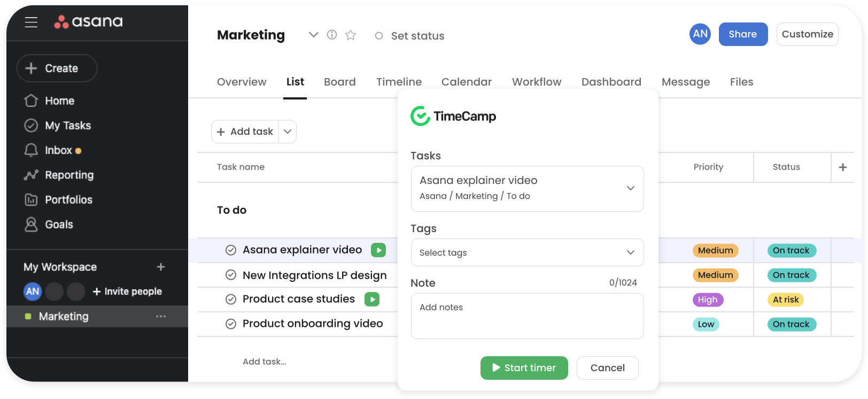The height and width of the screenshot is (399, 868).
Task: Click the TimeCamp logo in the popup
Action: 453,116
